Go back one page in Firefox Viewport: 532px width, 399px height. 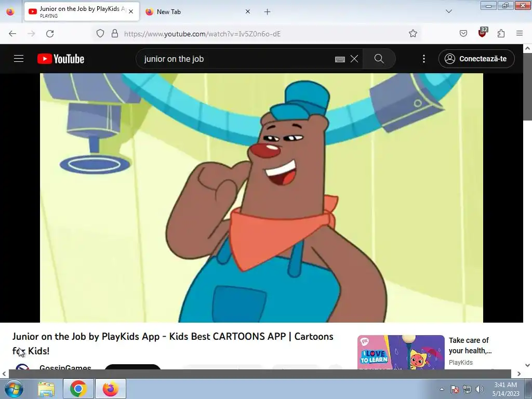[x=12, y=33]
